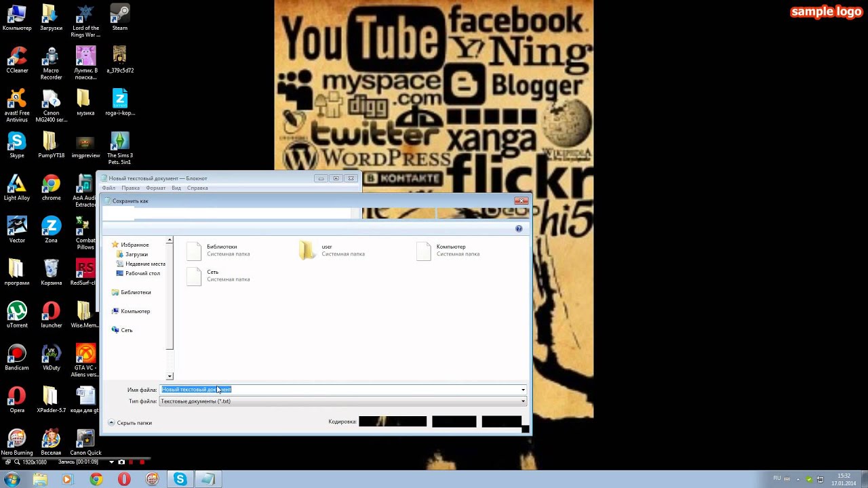Open Windows Explorer from the taskbar
This screenshot has width=868, height=488.
[40, 479]
